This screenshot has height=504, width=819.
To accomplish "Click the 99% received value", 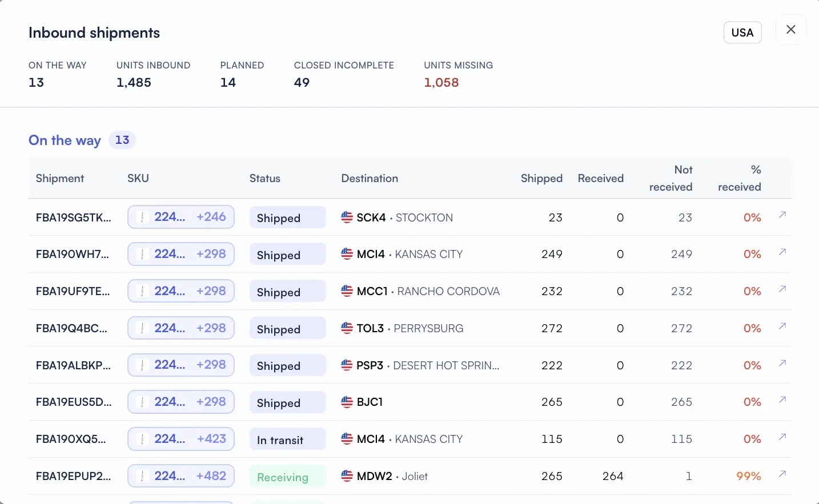I will pyautogui.click(x=749, y=476).
